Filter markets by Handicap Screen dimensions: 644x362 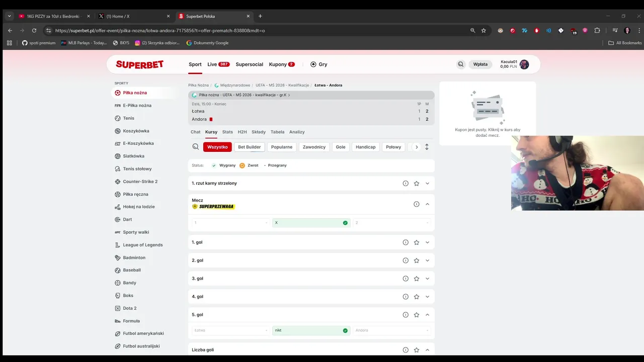(366, 147)
